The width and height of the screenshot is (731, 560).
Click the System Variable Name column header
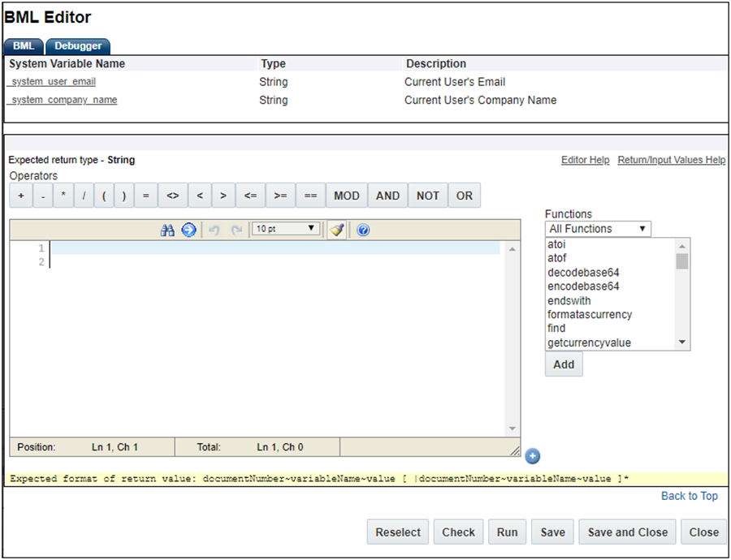click(x=67, y=64)
